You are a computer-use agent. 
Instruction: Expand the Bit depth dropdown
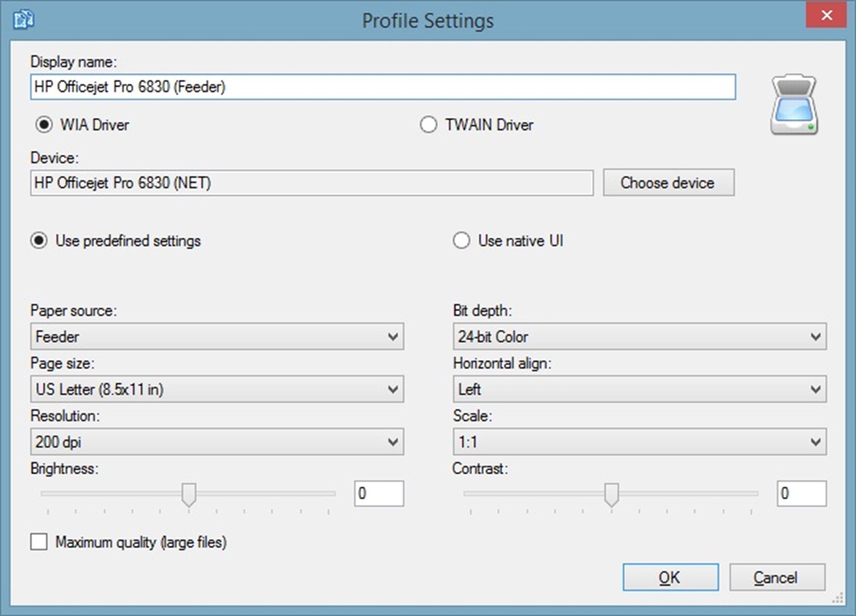click(639, 337)
